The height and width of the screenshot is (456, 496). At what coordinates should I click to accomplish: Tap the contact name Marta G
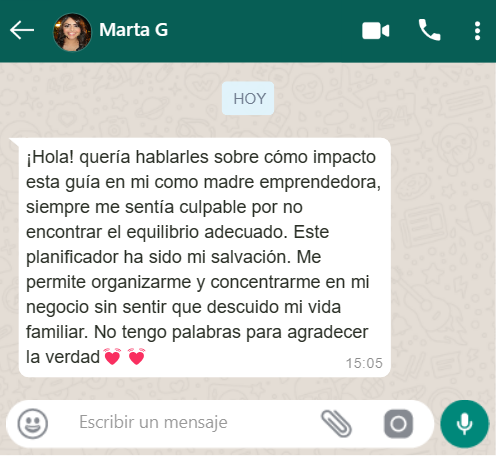click(134, 30)
